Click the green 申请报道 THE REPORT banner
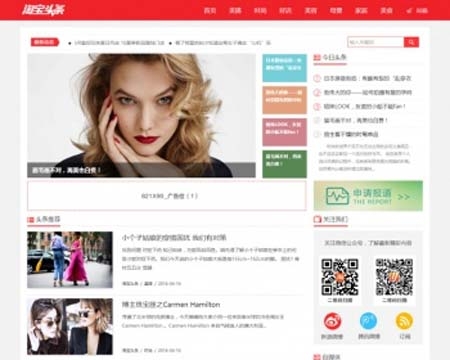The width and height of the screenshot is (450, 360). 368,196
